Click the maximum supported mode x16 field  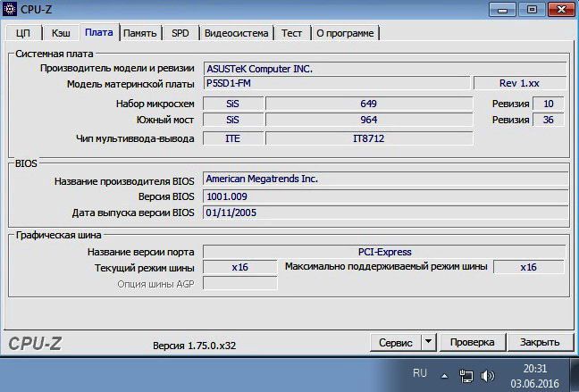coord(528,267)
